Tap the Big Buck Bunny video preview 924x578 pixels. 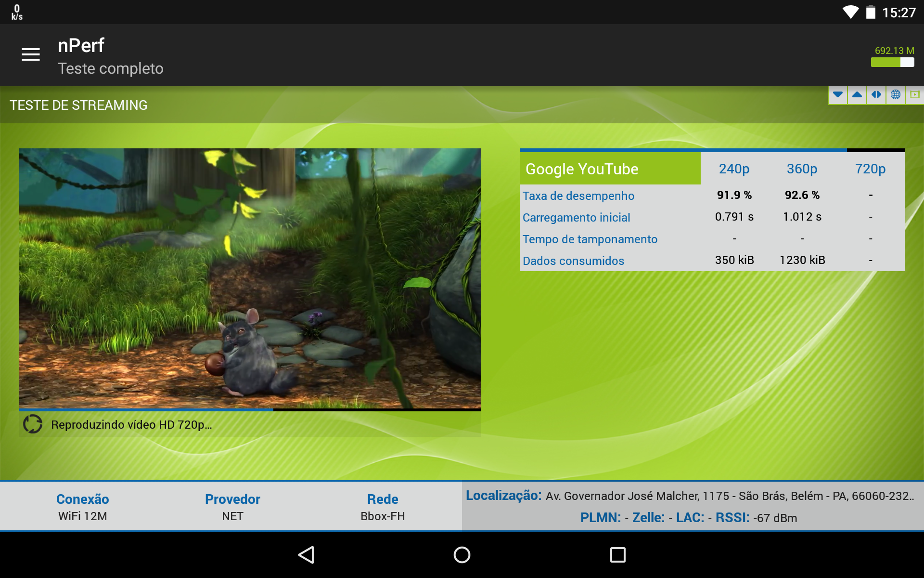[x=250, y=278]
